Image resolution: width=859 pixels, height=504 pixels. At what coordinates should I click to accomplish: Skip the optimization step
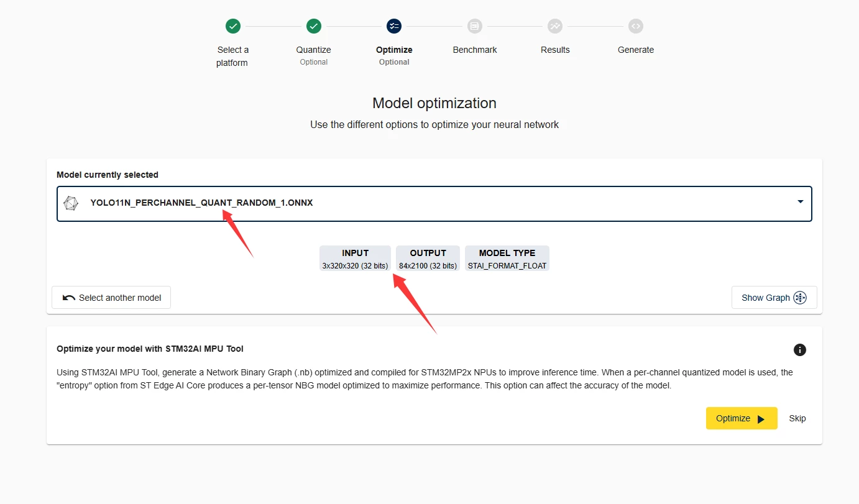(x=797, y=418)
